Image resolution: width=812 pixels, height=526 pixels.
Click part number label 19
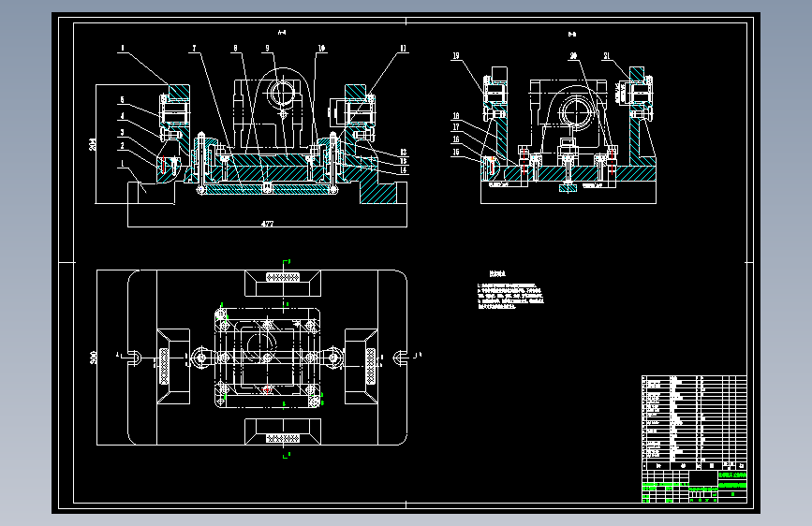click(x=456, y=56)
